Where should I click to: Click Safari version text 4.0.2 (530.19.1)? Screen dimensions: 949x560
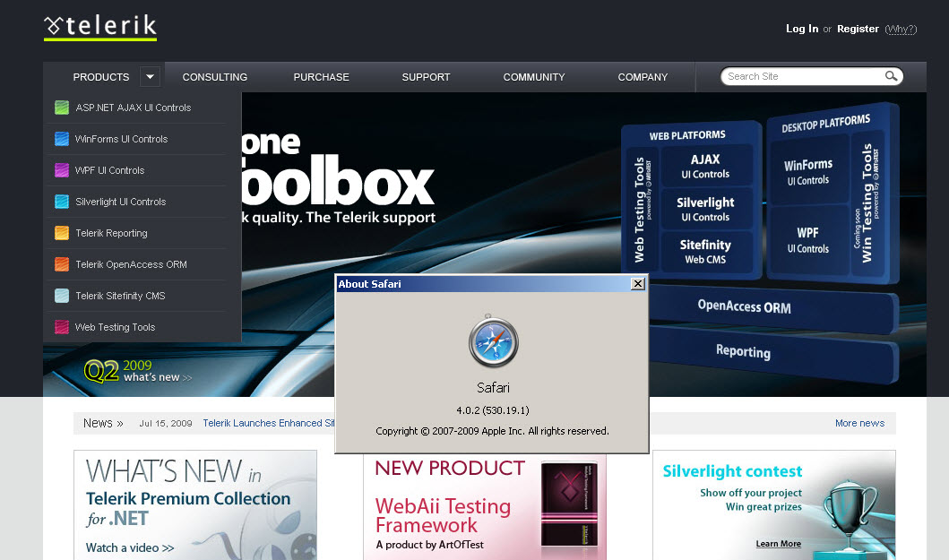pyautogui.click(x=493, y=410)
